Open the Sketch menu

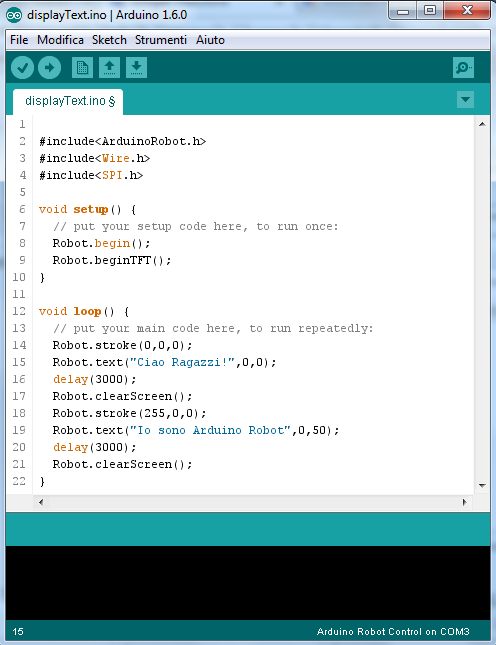109,40
